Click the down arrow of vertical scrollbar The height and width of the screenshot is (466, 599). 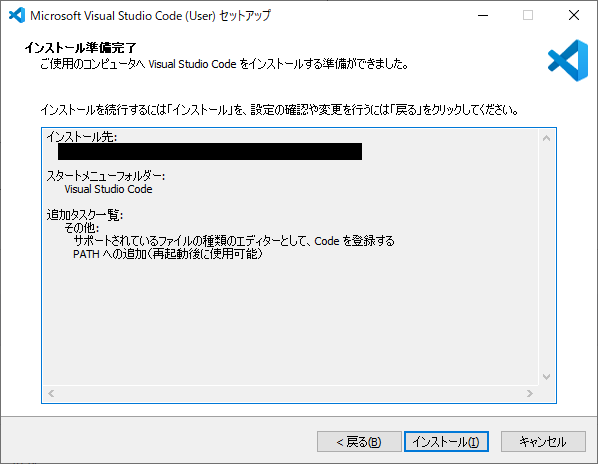click(547, 377)
